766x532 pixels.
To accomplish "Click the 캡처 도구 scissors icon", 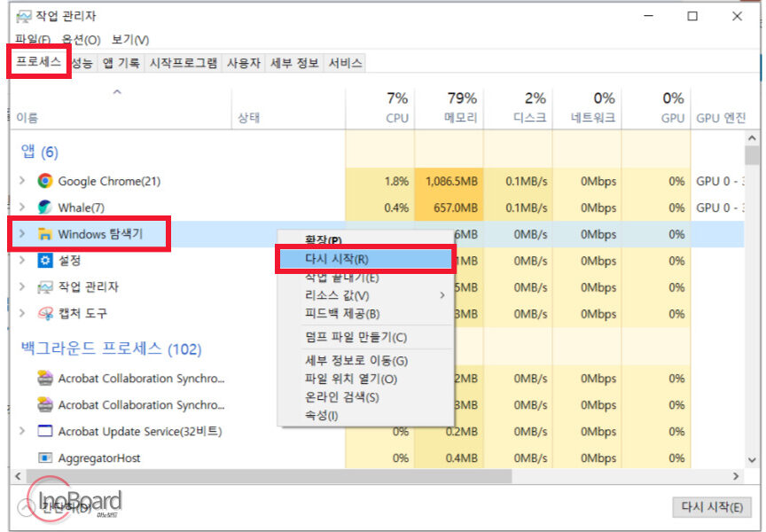I will [45, 313].
